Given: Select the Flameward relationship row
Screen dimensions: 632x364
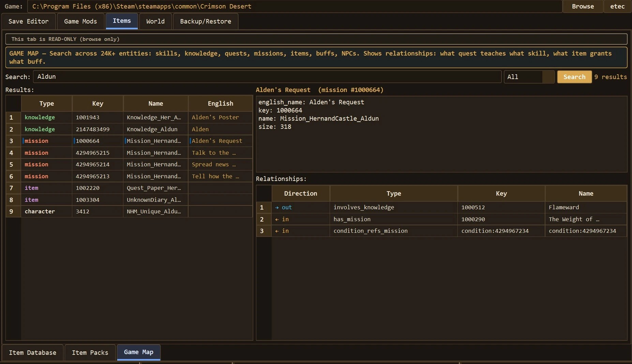Looking at the screenshot, I should tap(442, 208).
